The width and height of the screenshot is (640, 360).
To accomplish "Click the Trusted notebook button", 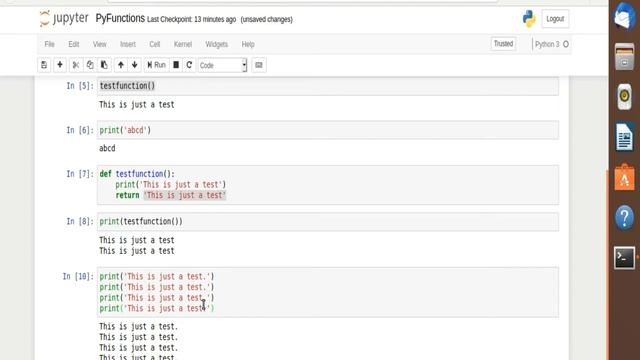I will [x=503, y=44].
